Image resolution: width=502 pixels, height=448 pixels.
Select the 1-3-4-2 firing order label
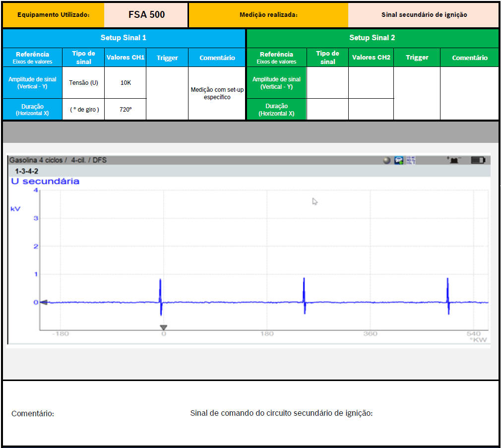tap(27, 171)
